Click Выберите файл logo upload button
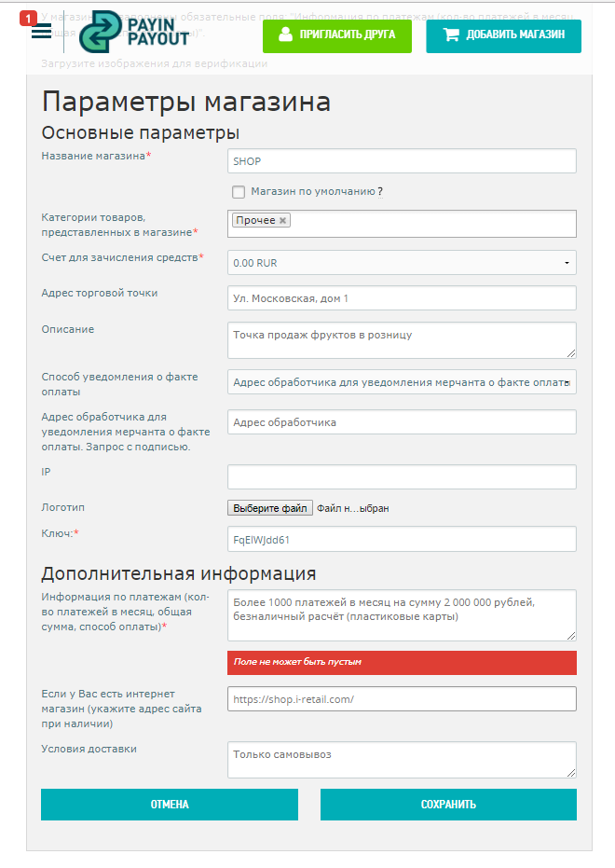615x868 pixels. click(x=270, y=508)
